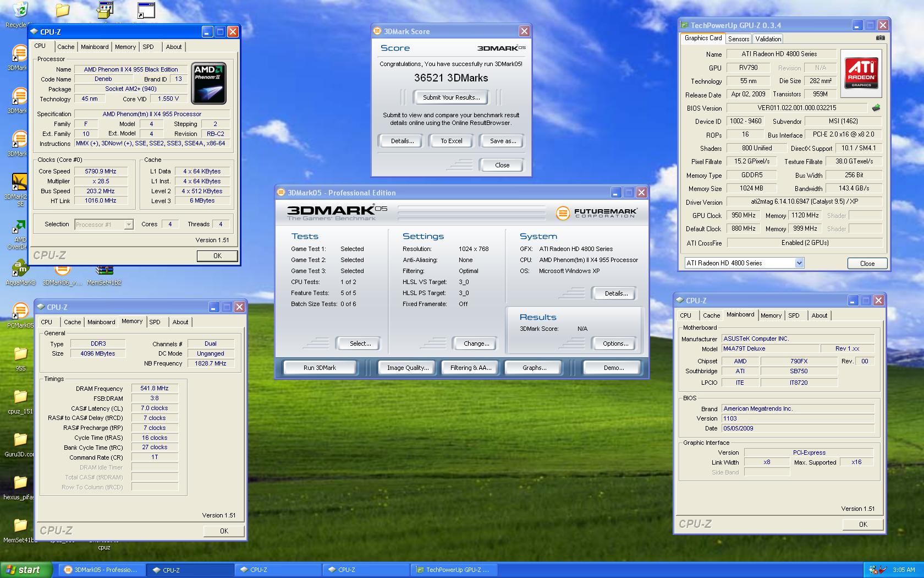Click Submit Your Results in 3DMark Score

452,97
